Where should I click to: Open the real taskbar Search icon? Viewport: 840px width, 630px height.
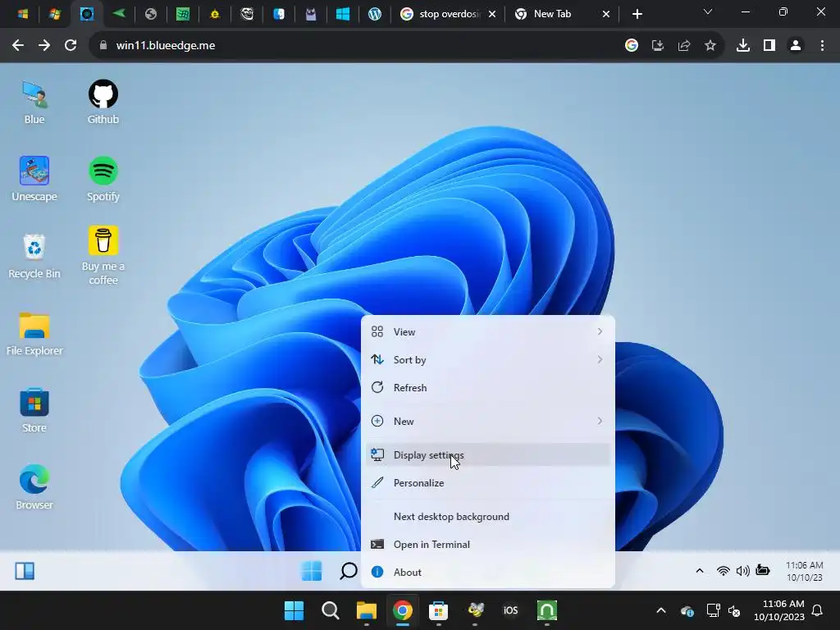tap(331, 610)
